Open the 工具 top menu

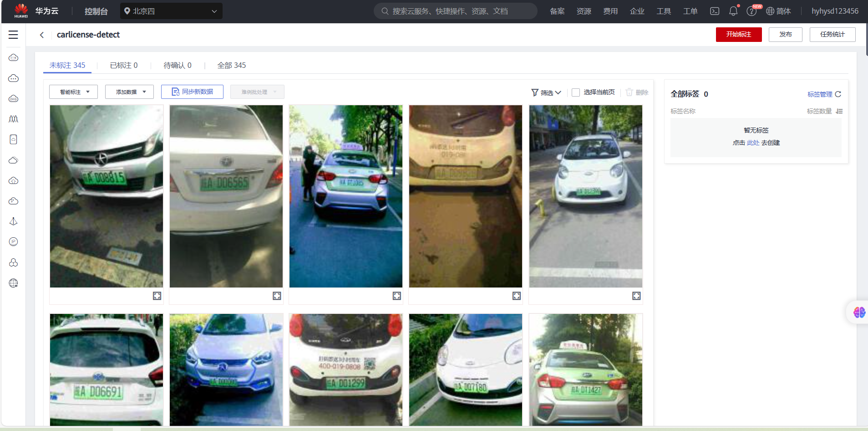[664, 11]
